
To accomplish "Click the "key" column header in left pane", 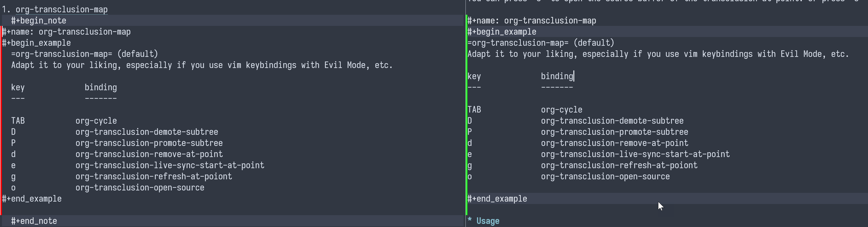I will coord(18,87).
